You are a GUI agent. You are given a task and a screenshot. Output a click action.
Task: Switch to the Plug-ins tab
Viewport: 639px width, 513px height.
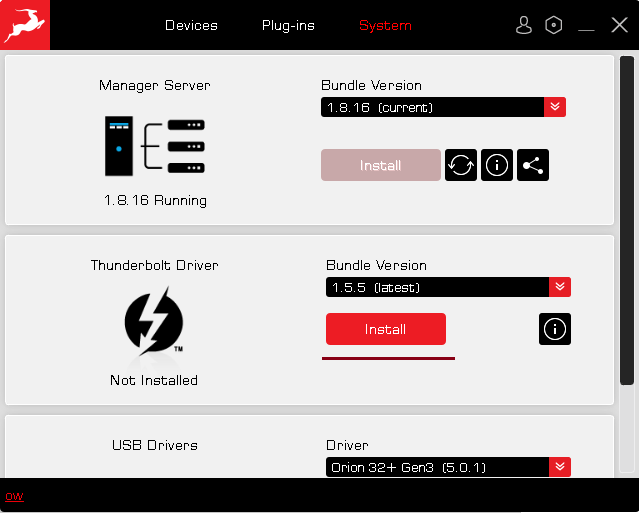click(x=288, y=25)
